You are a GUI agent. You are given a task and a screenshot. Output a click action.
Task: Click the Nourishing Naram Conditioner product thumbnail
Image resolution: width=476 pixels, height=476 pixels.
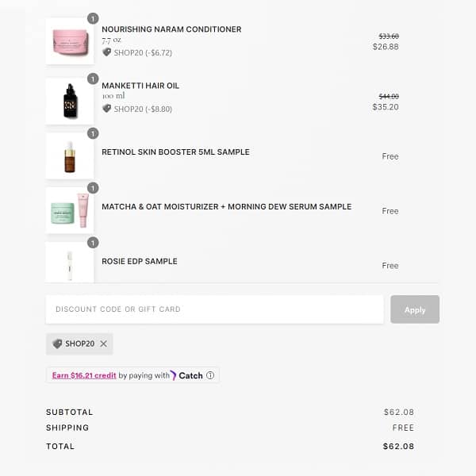tap(70, 41)
